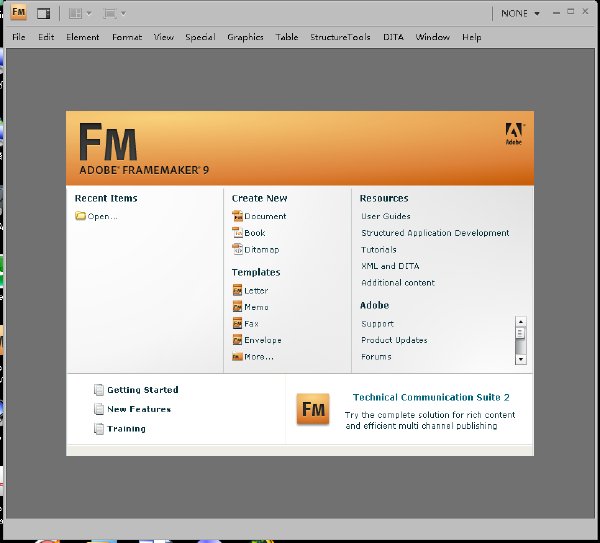
Task: Create a new Book
Action: coord(255,233)
